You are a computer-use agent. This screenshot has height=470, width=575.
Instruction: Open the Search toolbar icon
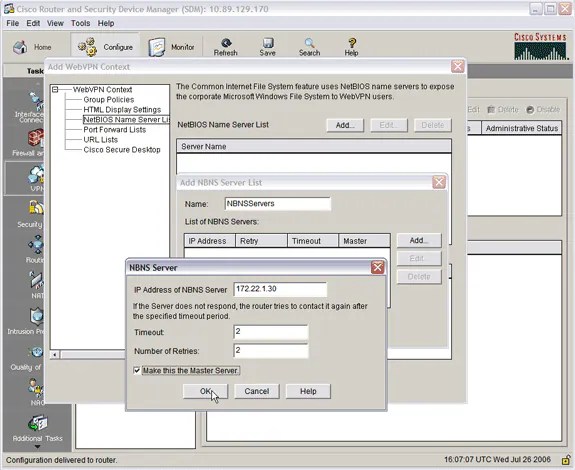310,43
